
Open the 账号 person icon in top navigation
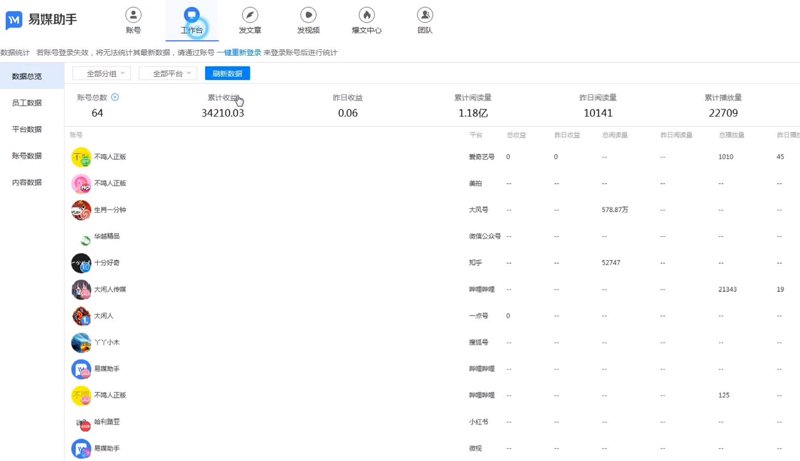click(x=133, y=15)
